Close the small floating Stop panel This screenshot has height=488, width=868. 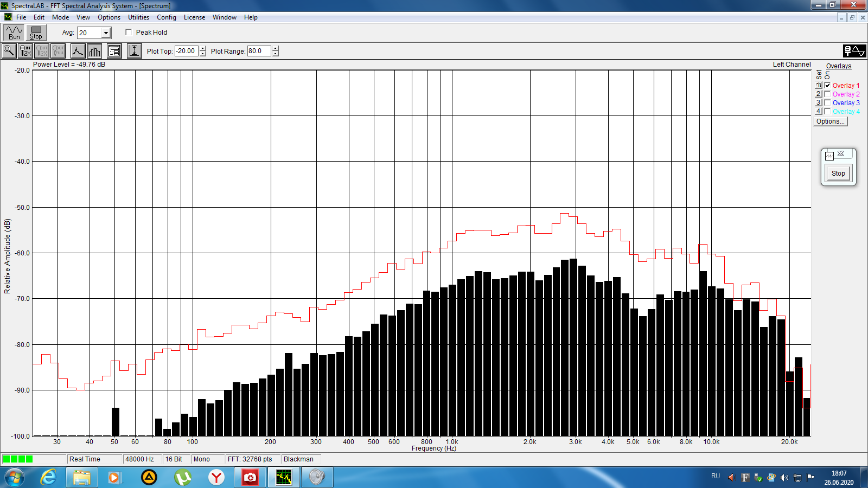(x=841, y=154)
